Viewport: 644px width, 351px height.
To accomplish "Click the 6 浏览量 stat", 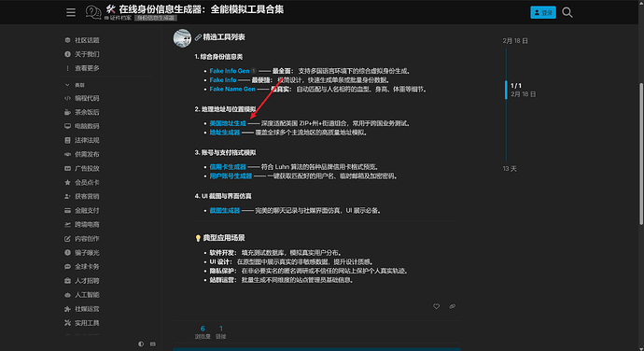I will (x=203, y=332).
